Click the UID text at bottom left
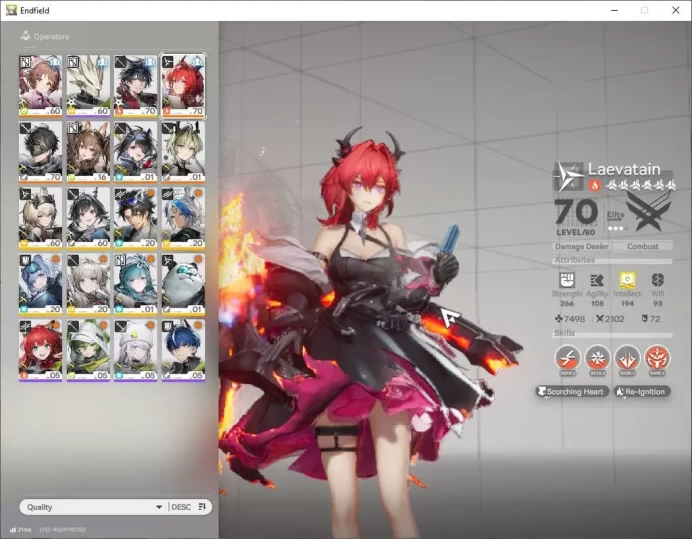 [63, 529]
